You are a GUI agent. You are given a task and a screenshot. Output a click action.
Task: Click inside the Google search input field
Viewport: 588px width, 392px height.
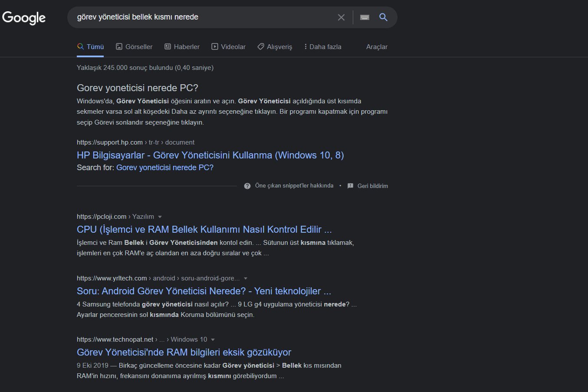pyautogui.click(x=200, y=17)
